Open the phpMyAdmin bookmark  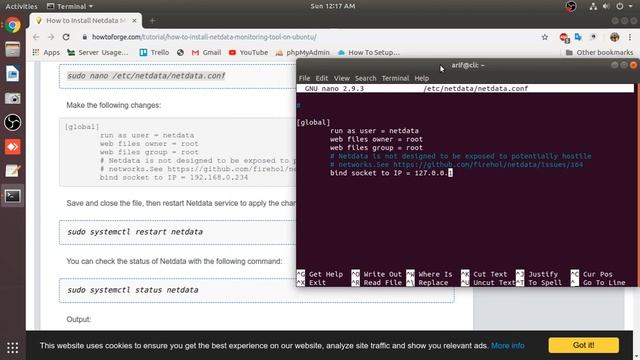[x=302, y=53]
